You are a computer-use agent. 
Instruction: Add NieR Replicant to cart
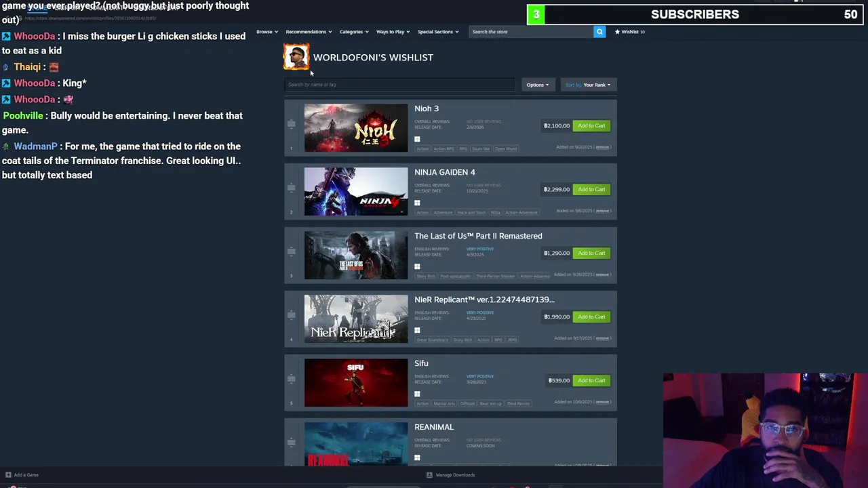(x=591, y=317)
